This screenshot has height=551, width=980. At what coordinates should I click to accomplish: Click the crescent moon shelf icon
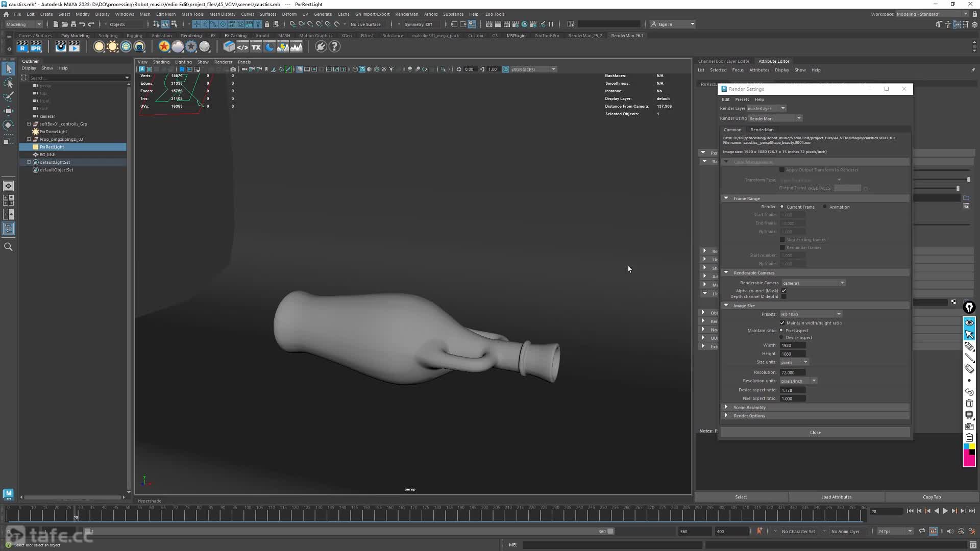269,47
